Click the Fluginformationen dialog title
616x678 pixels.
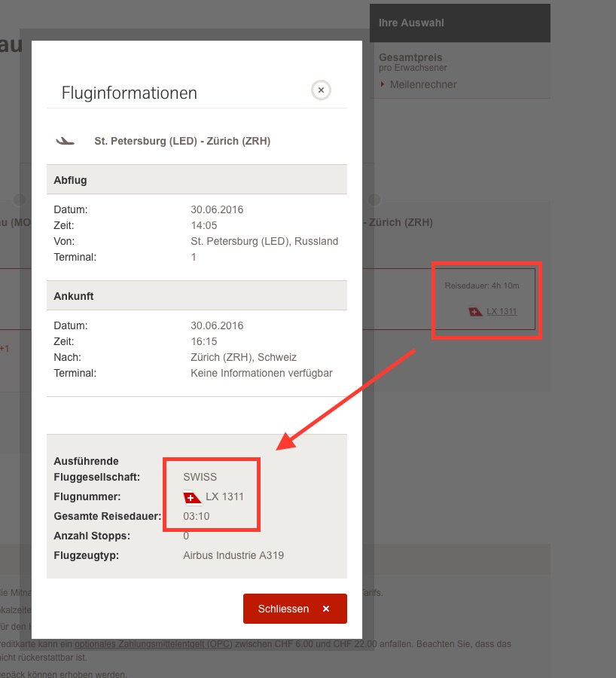(x=130, y=93)
